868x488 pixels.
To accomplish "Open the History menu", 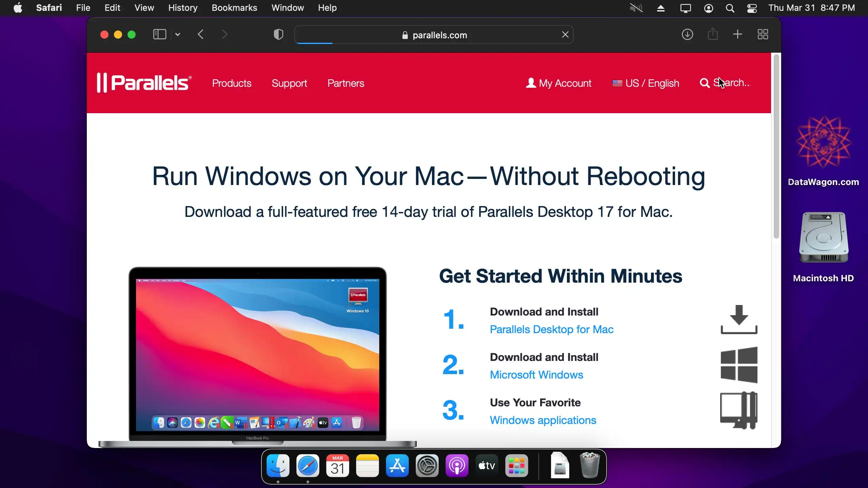I will point(183,8).
